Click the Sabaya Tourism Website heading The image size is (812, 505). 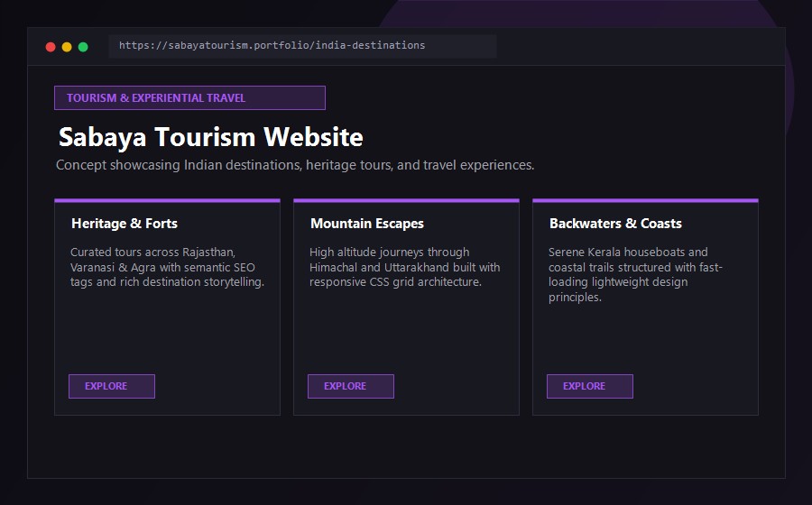(x=211, y=137)
